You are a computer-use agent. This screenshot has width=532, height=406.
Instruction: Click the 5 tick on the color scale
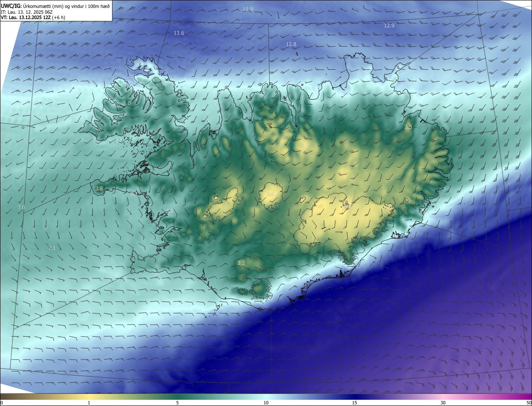point(177,403)
